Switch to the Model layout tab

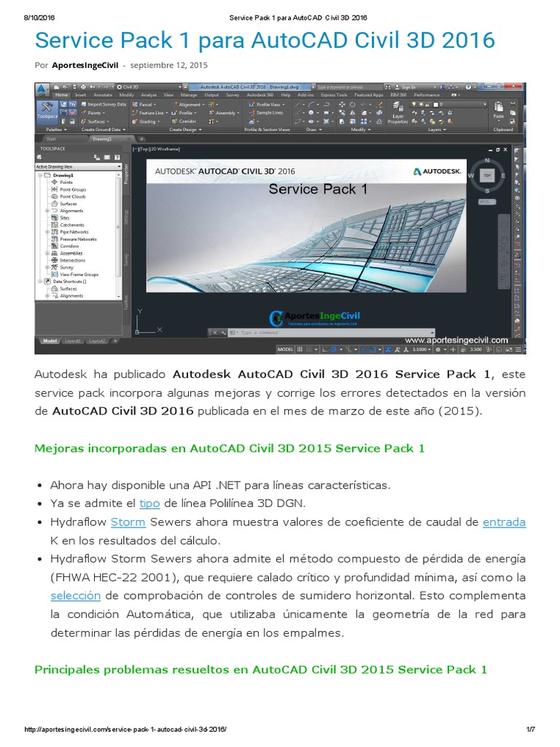(50, 341)
